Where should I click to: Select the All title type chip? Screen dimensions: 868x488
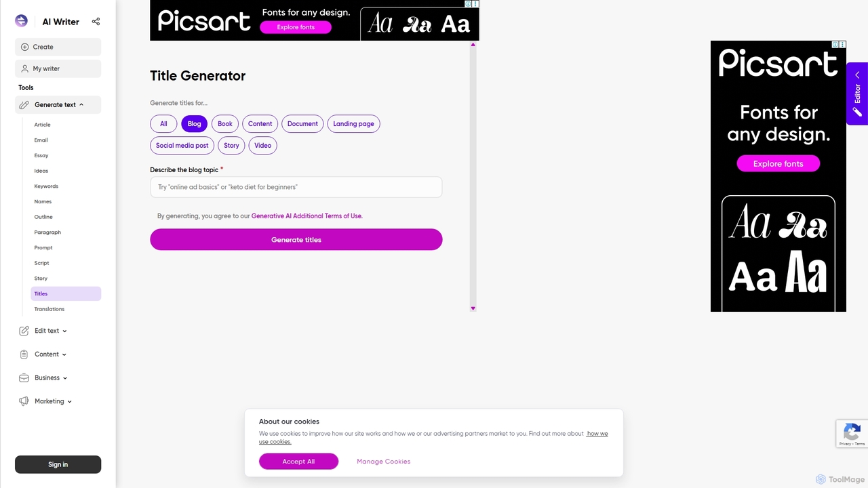[163, 124]
